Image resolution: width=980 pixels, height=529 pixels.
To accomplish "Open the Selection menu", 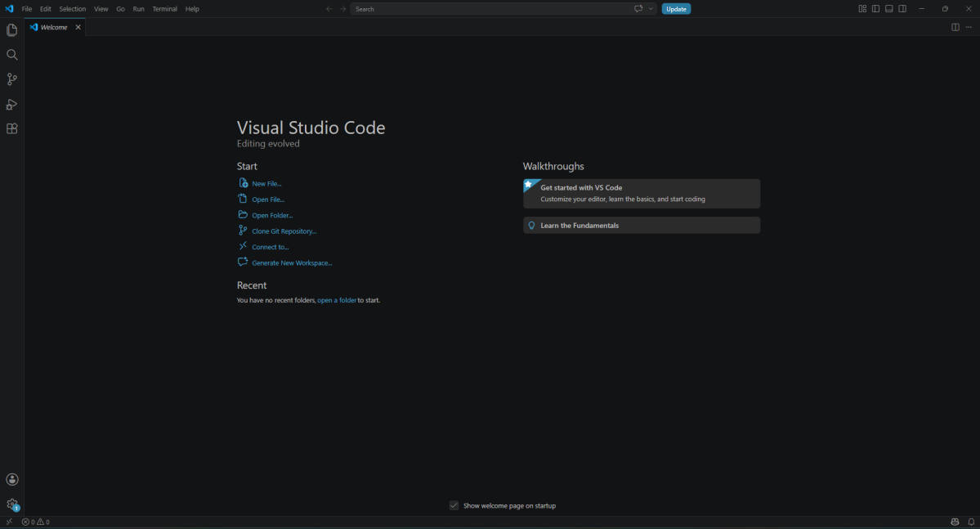I will coord(73,9).
